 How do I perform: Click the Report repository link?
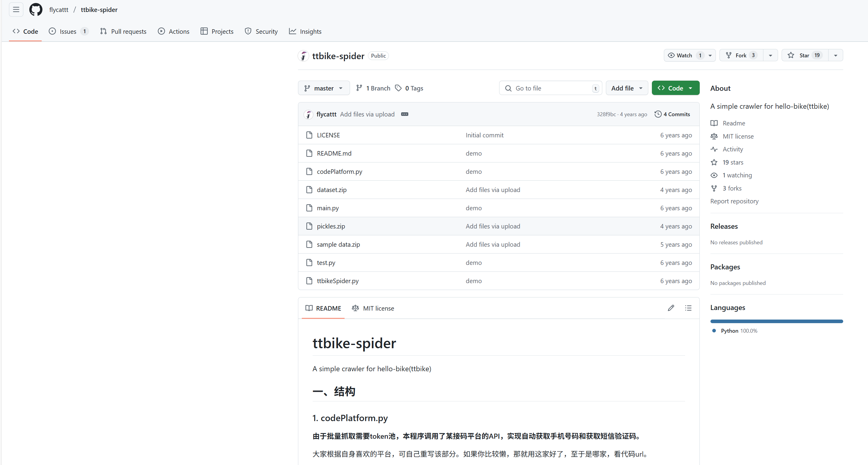[734, 201]
